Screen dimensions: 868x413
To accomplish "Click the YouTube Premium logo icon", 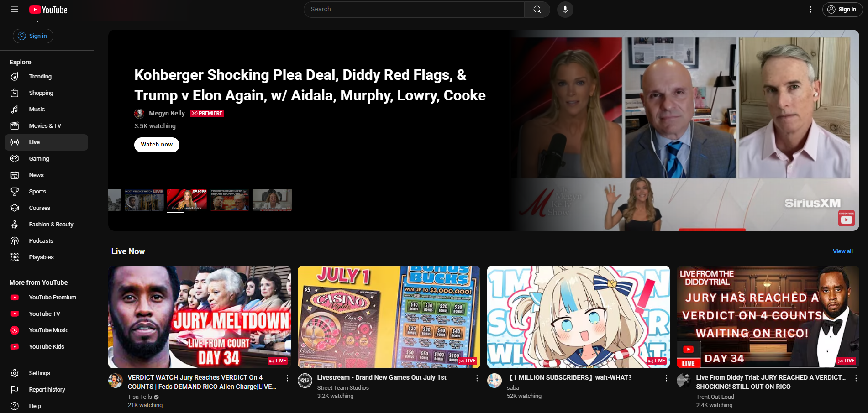I will [x=15, y=298].
